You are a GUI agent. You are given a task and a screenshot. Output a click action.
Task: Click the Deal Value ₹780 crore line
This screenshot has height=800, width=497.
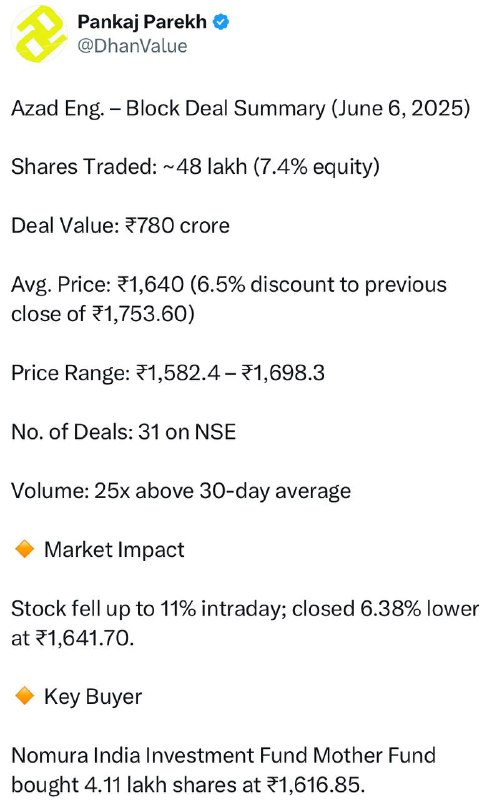pos(120,226)
